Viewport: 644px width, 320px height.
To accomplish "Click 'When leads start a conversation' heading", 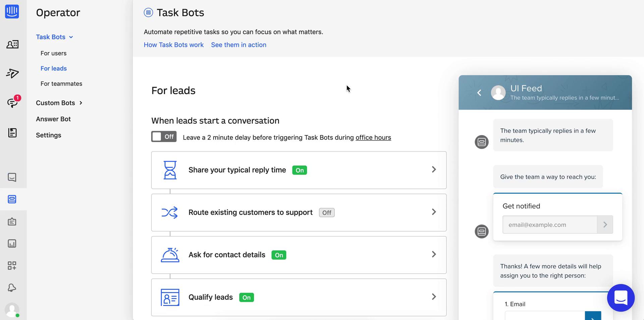I will pyautogui.click(x=215, y=121).
